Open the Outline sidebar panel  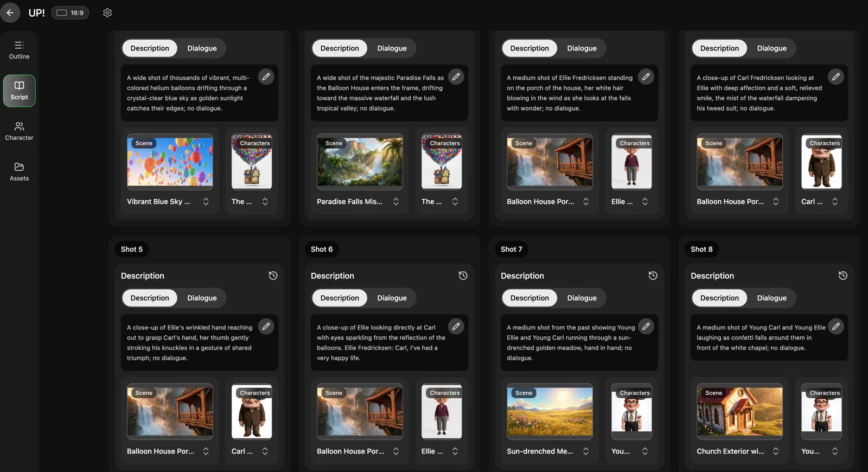[x=19, y=50]
